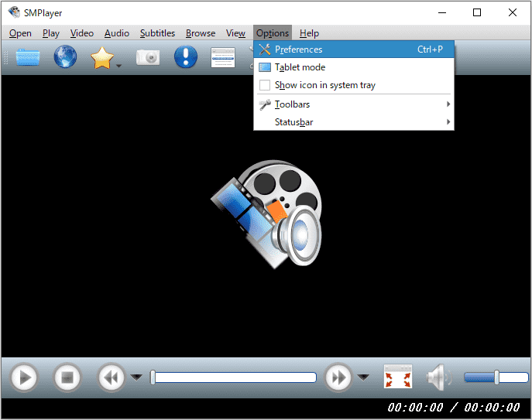Click the rewind button
The height and width of the screenshot is (420, 532).
111,377
